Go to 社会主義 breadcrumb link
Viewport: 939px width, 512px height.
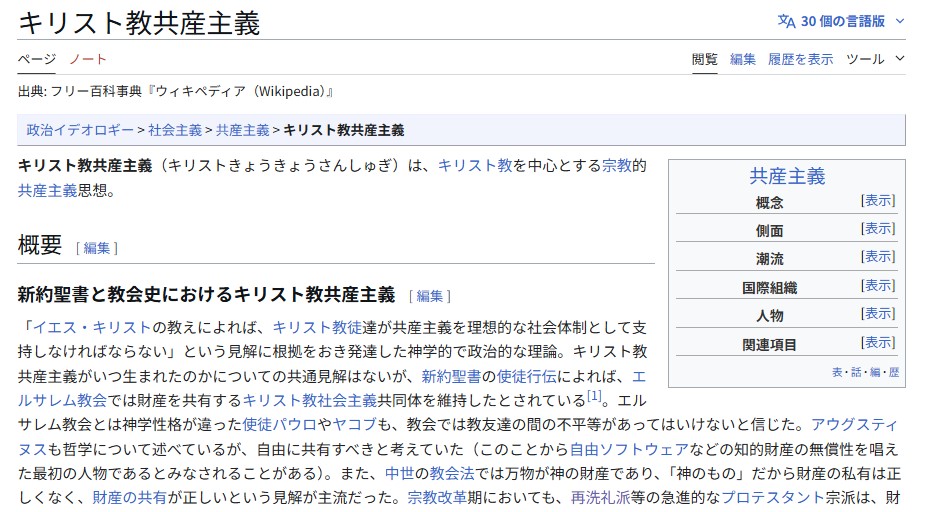click(175, 130)
